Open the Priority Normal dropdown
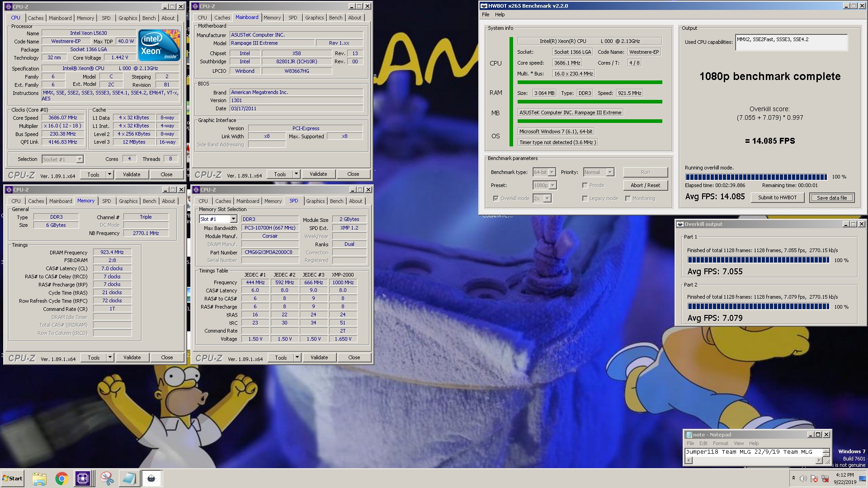 click(x=599, y=172)
